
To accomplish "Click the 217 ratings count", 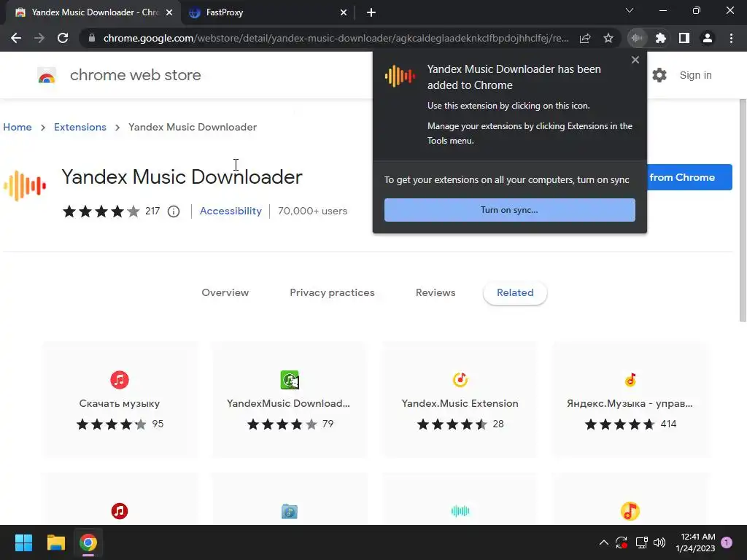I will [152, 211].
